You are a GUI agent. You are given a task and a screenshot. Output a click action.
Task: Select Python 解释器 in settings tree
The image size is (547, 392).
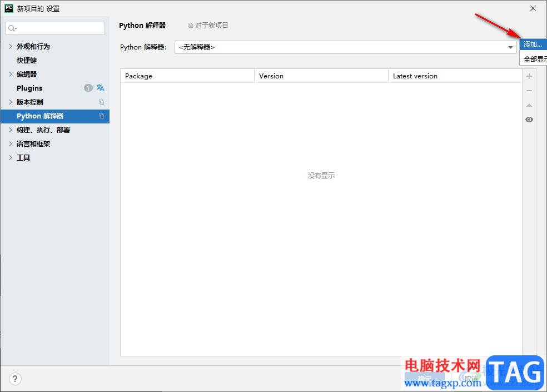click(55, 116)
